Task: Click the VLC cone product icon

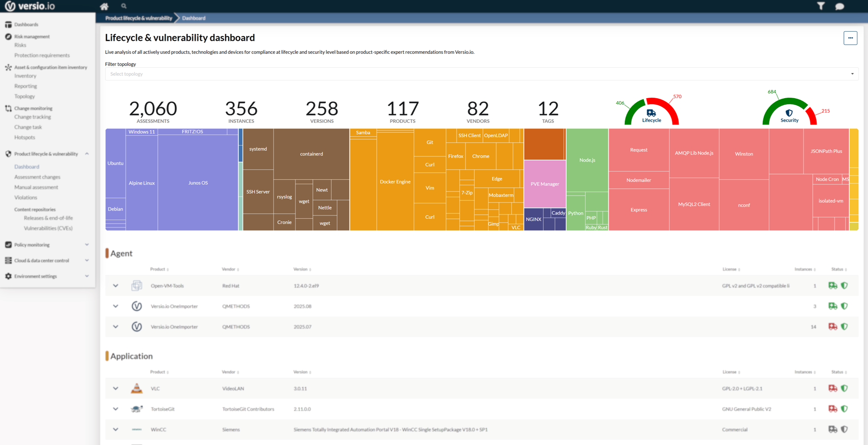Action: (x=137, y=389)
